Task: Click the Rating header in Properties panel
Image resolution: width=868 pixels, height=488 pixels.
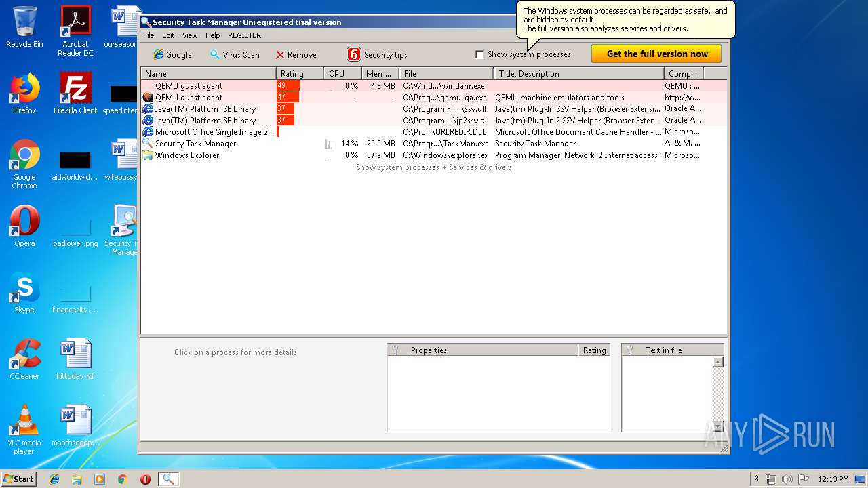Action: pyautogui.click(x=594, y=350)
